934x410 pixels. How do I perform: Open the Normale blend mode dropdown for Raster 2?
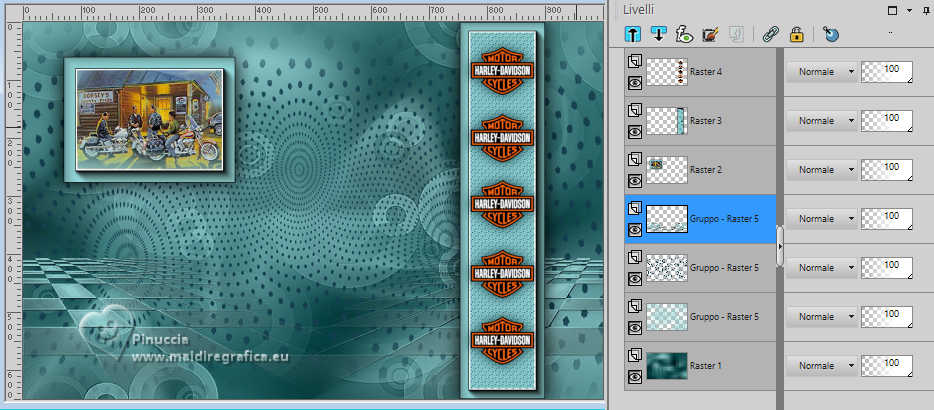821,170
